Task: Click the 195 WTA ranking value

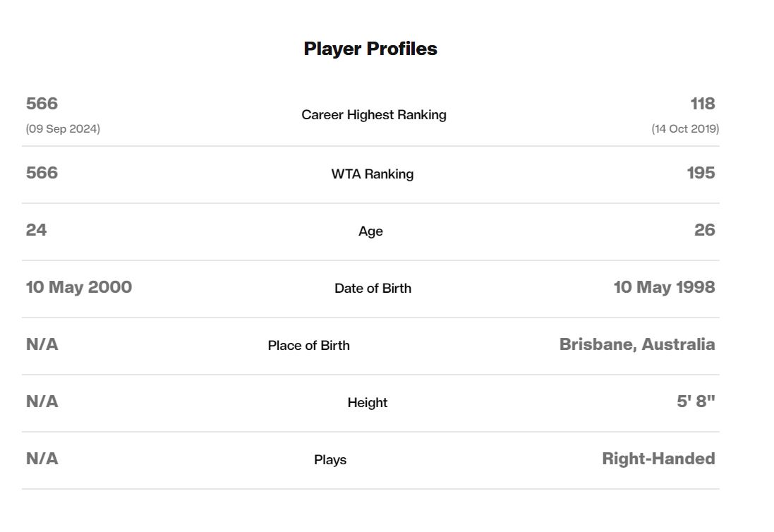Action: [701, 173]
